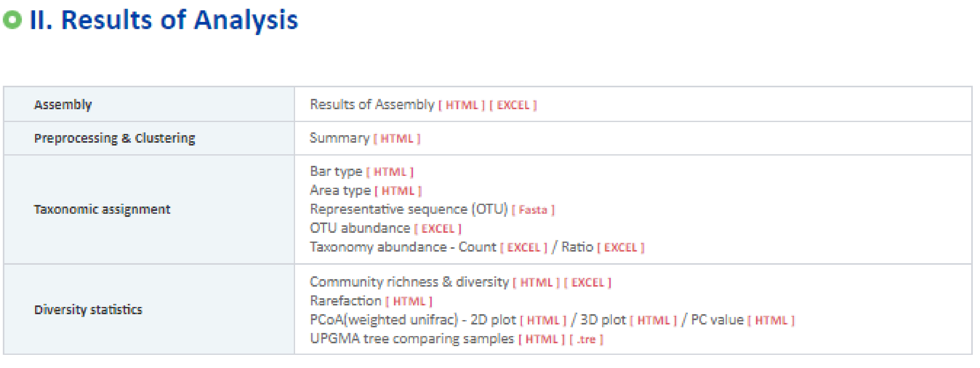Open PCoA 3D plot HTML link

pos(653,320)
